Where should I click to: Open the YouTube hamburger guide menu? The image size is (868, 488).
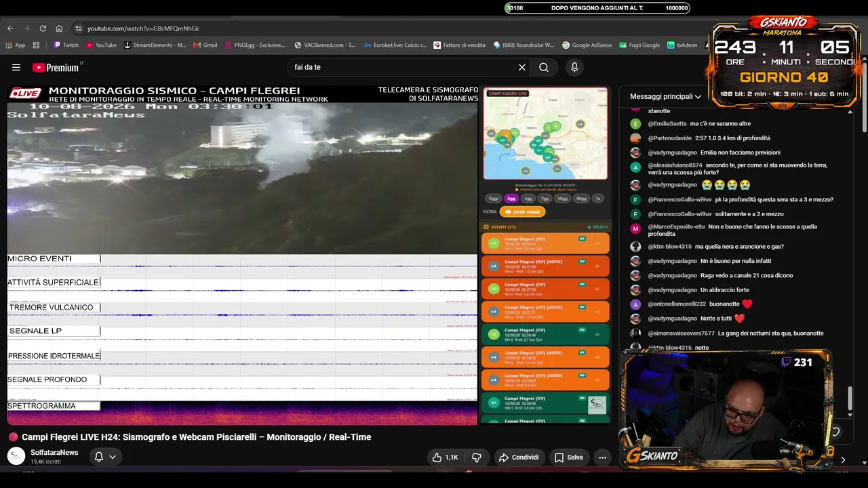(16, 67)
